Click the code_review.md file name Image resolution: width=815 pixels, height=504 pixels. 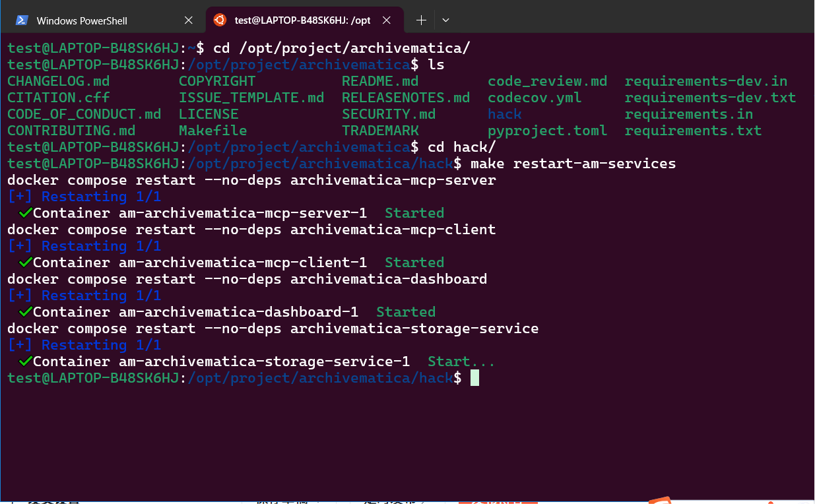tap(548, 81)
